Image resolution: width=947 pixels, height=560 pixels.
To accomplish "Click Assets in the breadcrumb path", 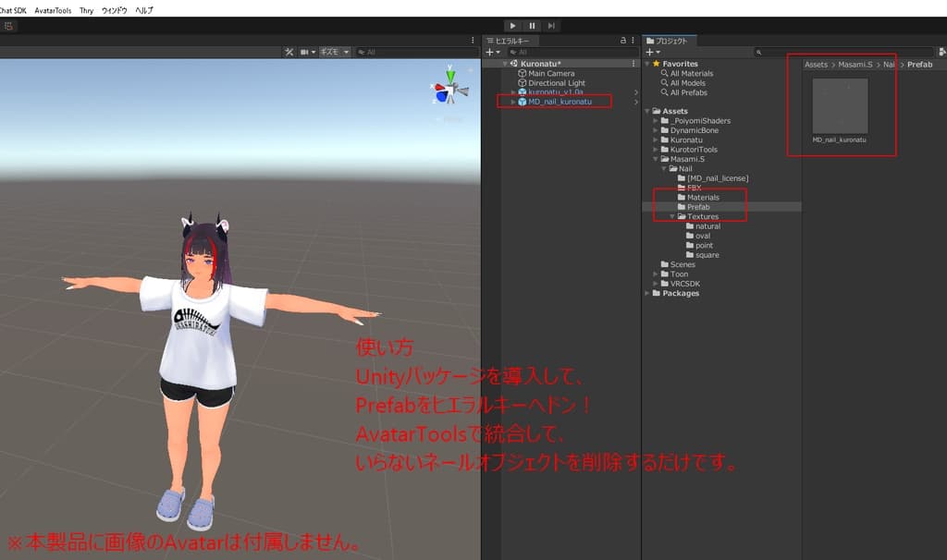I will 815,64.
